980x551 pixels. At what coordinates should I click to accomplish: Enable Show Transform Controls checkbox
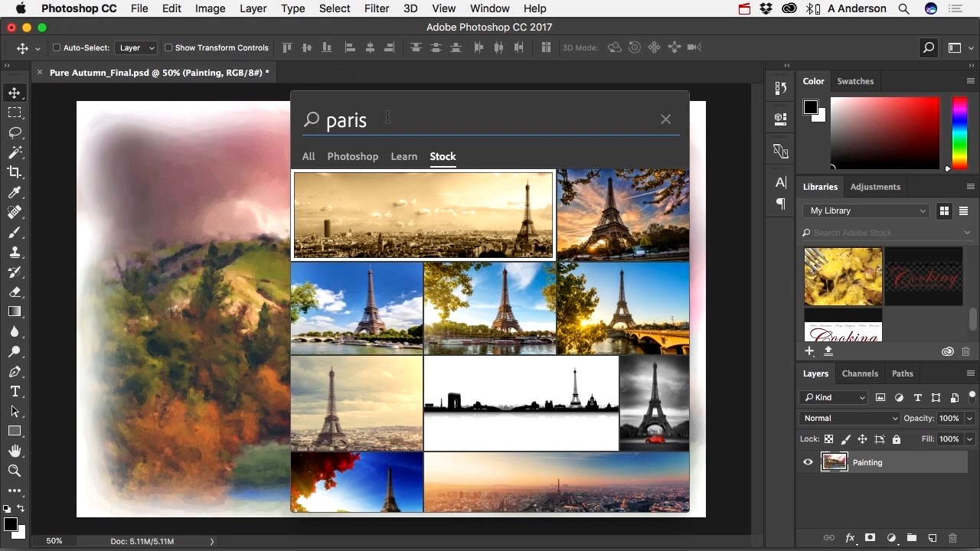pos(168,47)
